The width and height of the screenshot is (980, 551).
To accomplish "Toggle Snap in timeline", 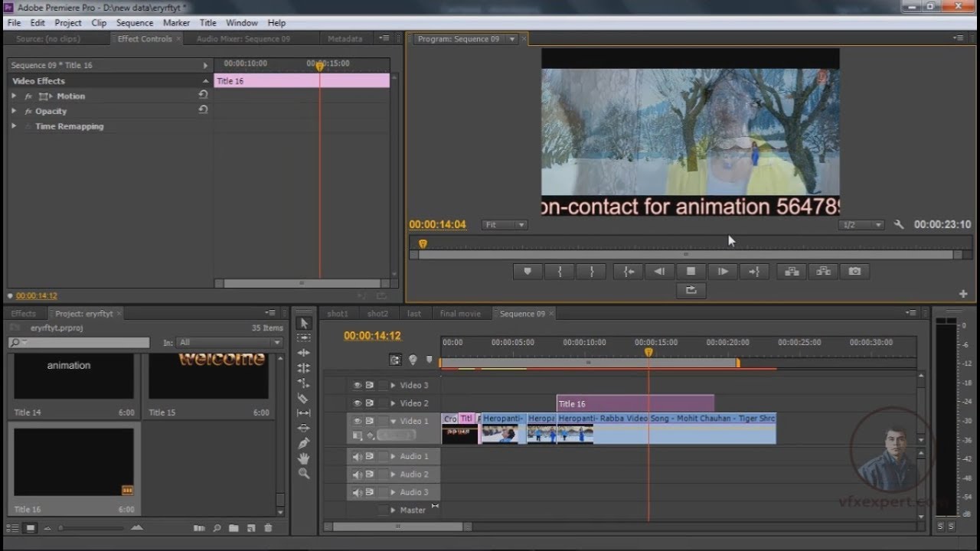I will (x=395, y=359).
